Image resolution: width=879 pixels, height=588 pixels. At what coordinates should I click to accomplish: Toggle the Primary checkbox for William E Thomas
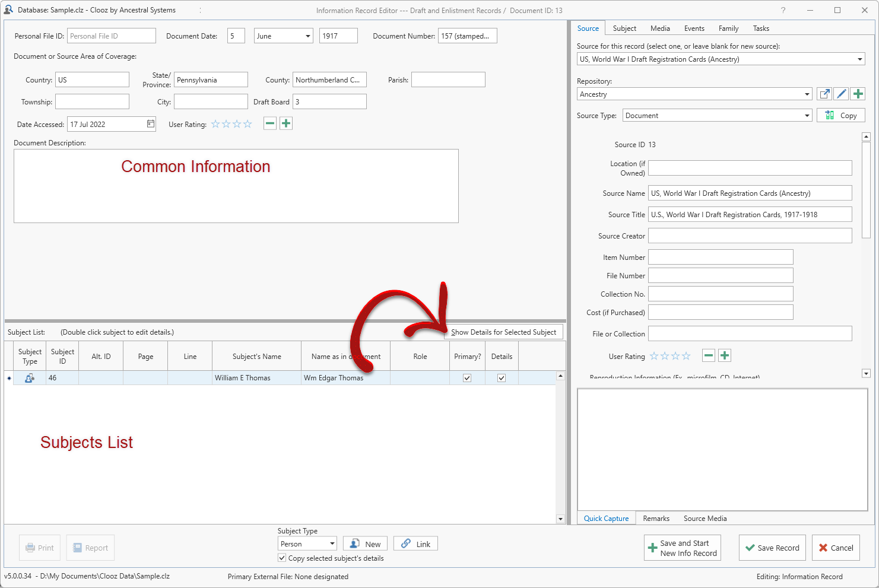(467, 378)
